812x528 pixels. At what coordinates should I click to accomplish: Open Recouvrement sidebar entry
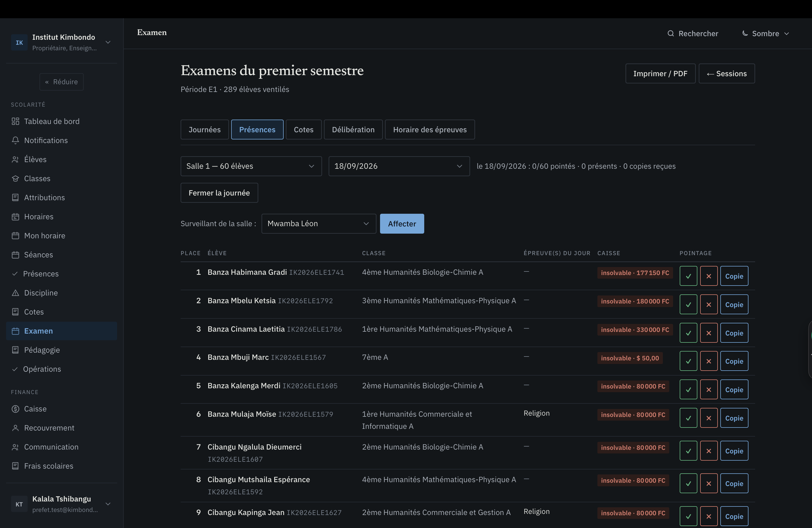point(61,428)
